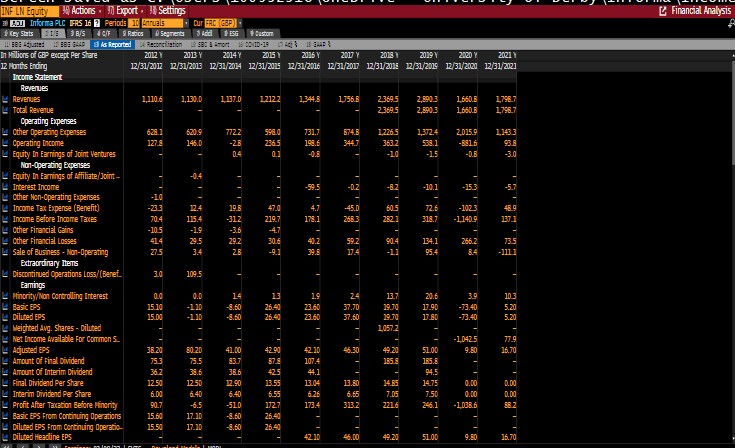Select the BBG GAAP sub-tab

pos(69,45)
